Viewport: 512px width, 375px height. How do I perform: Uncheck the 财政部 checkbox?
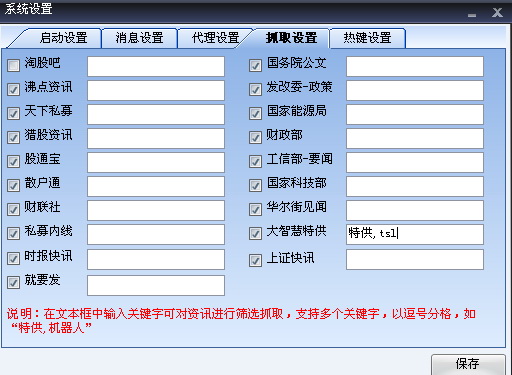point(255,137)
